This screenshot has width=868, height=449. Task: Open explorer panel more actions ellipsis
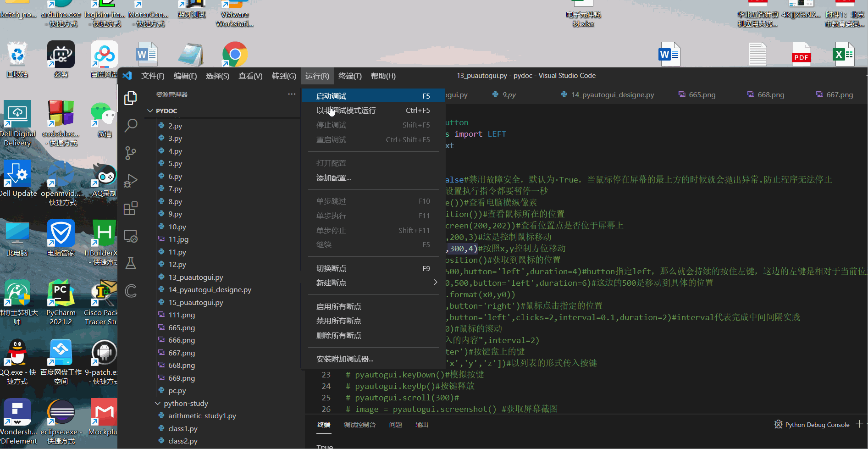[292, 94]
